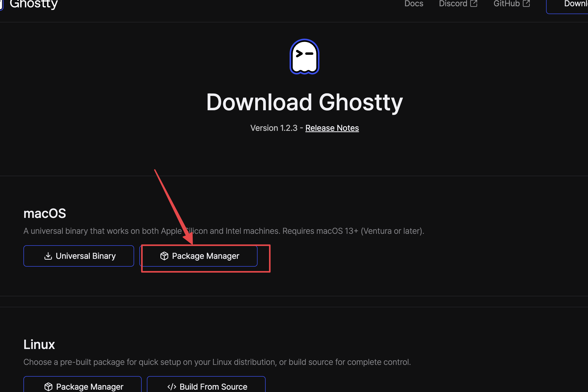Open the GitHub navigation link
The height and width of the screenshot is (392, 588).
pos(506,4)
